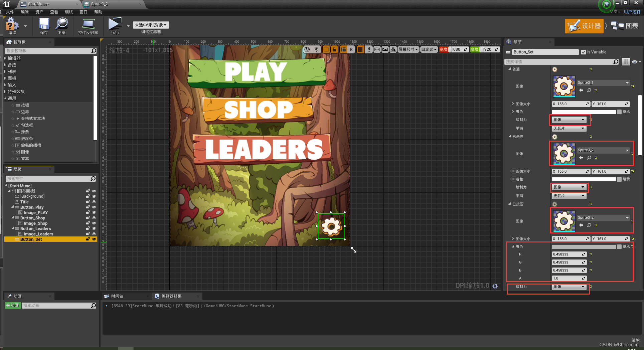
Task: Toggle the layout flow icon left of R
Action: [x=343, y=49]
